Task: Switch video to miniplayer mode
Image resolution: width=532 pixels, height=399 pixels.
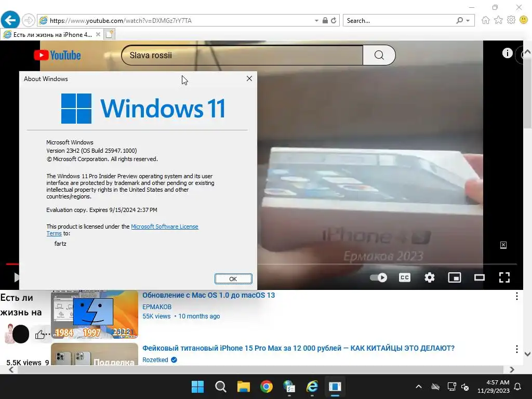Action: coord(454,277)
